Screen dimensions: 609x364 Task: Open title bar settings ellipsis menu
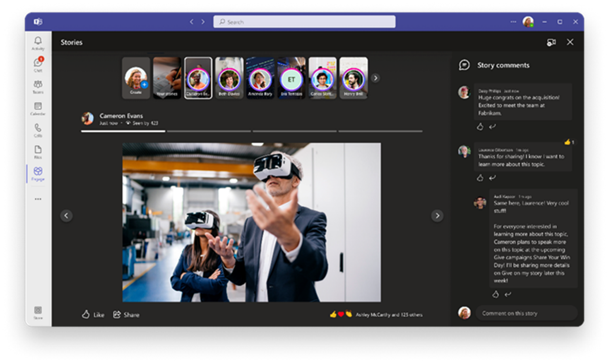click(x=513, y=22)
